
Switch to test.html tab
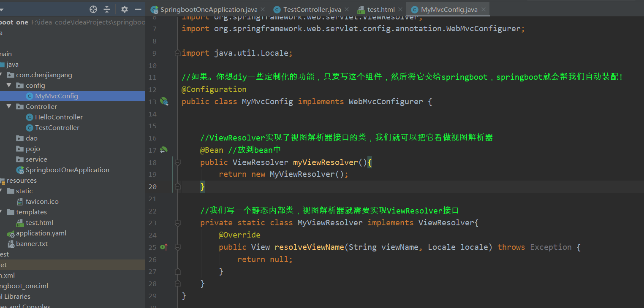(381, 9)
